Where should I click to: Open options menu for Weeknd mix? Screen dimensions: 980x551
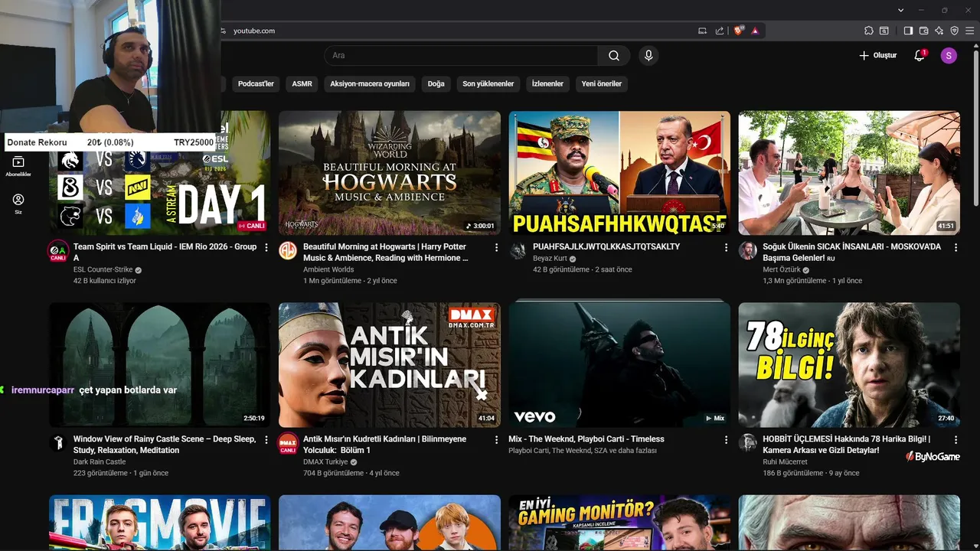[726, 440]
